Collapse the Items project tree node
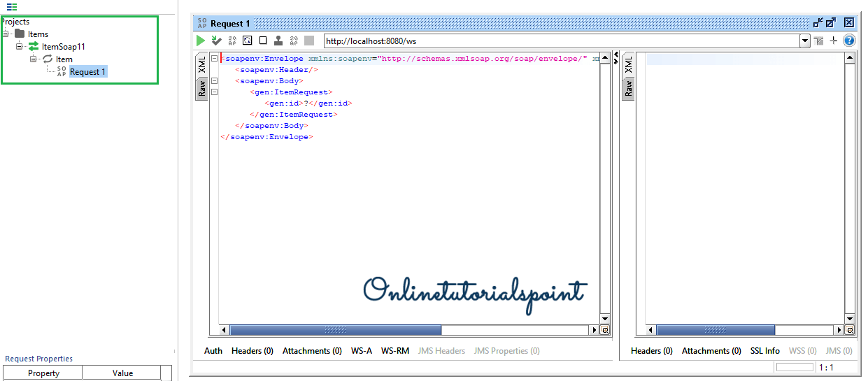Viewport: 868px width, 381px height. coord(6,34)
